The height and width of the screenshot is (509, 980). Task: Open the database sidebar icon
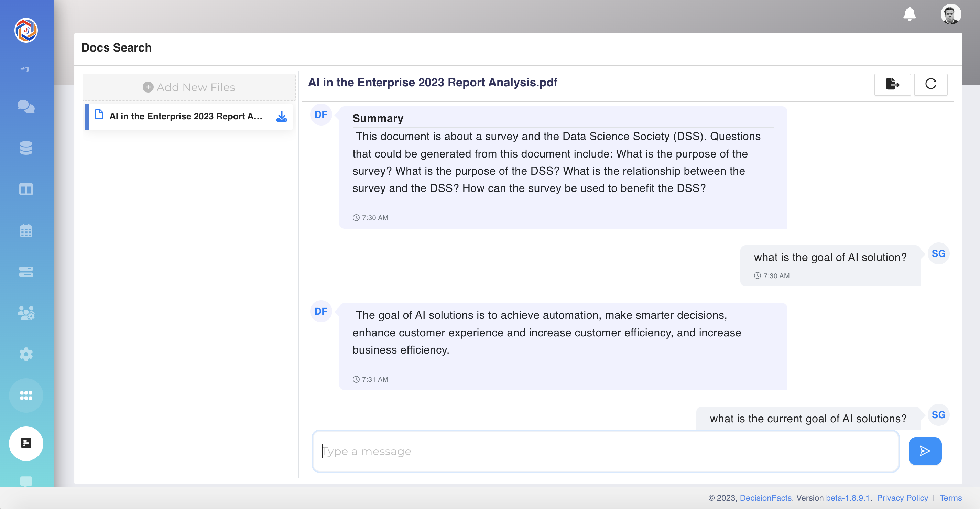click(26, 148)
